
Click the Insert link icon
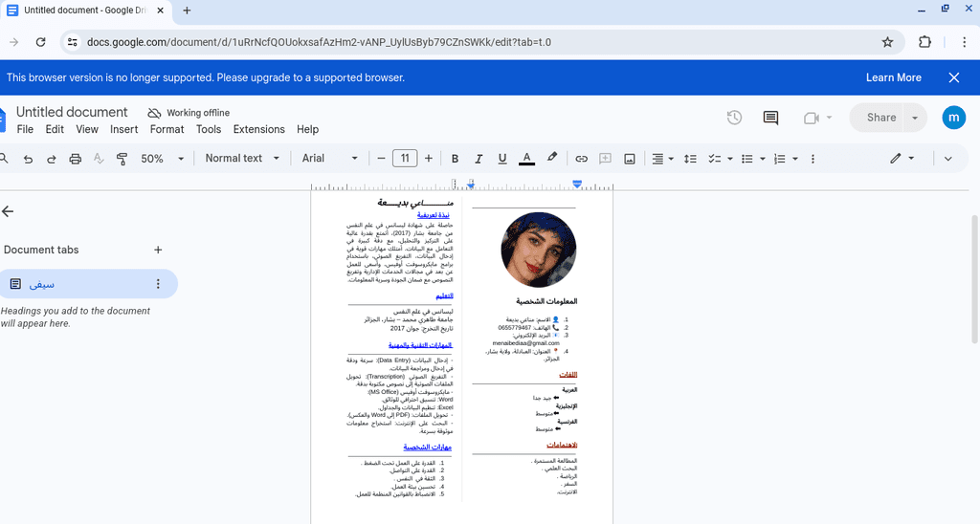[581, 159]
